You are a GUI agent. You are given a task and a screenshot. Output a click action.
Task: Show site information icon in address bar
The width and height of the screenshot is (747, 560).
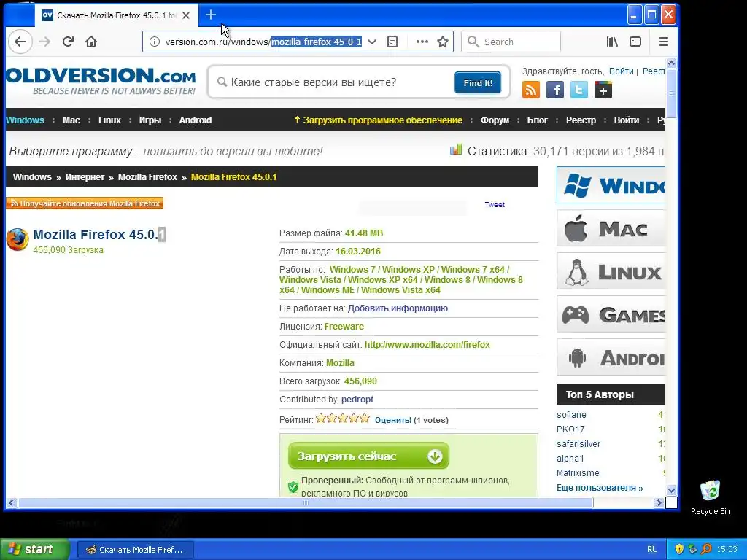(155, 42)
